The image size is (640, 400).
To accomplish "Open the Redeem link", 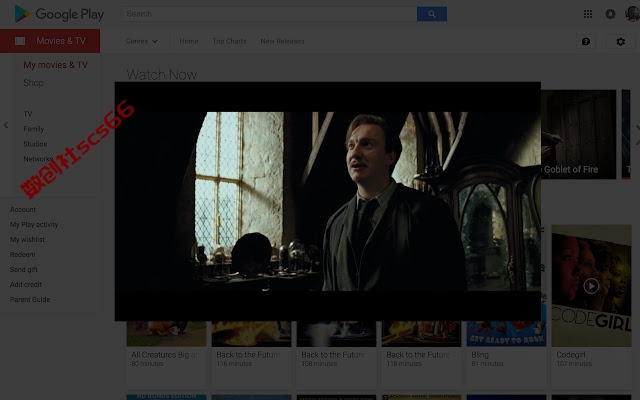I will pyautogui.click(x=22, y=255).
